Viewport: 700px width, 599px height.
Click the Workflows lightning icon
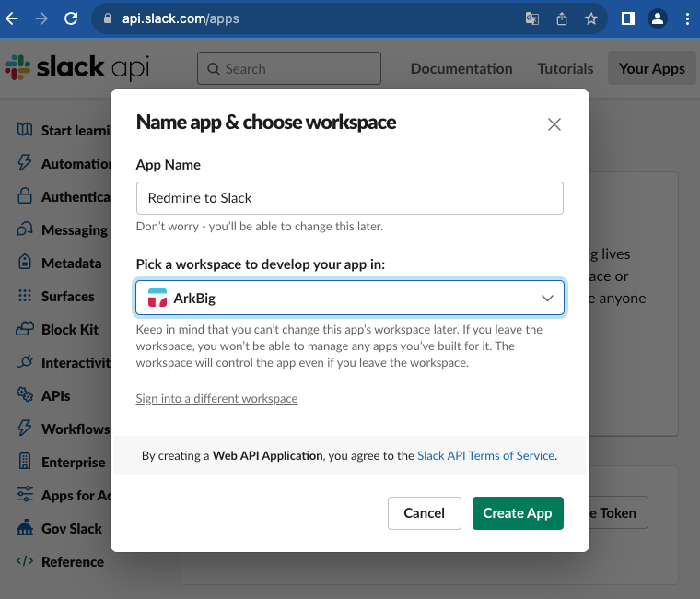click(x=25, y=428)
